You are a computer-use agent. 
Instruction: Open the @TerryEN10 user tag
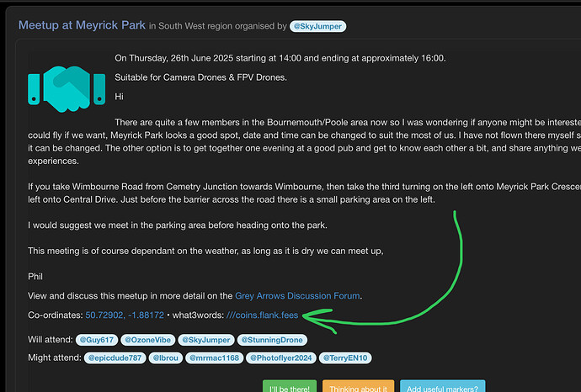pos(346,358)
